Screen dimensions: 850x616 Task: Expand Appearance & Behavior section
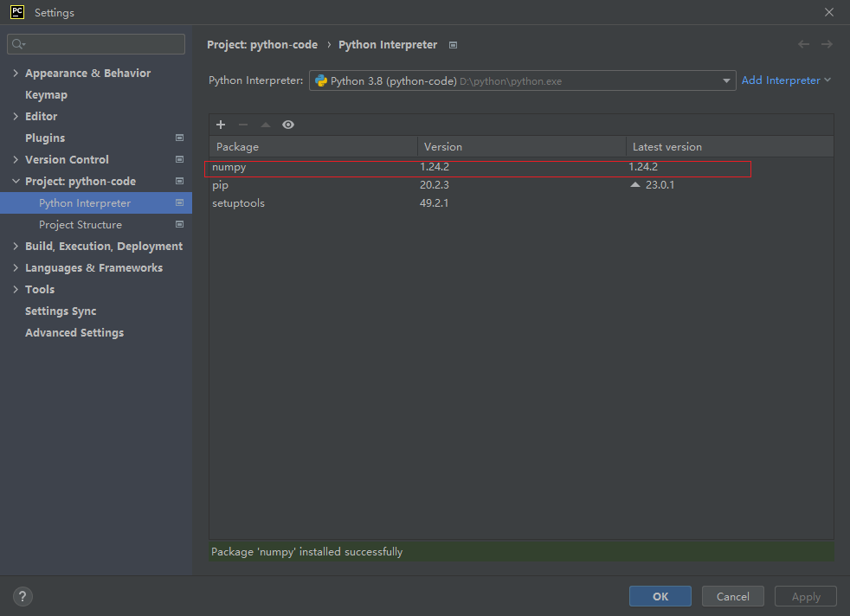click(x=16, y=73)
